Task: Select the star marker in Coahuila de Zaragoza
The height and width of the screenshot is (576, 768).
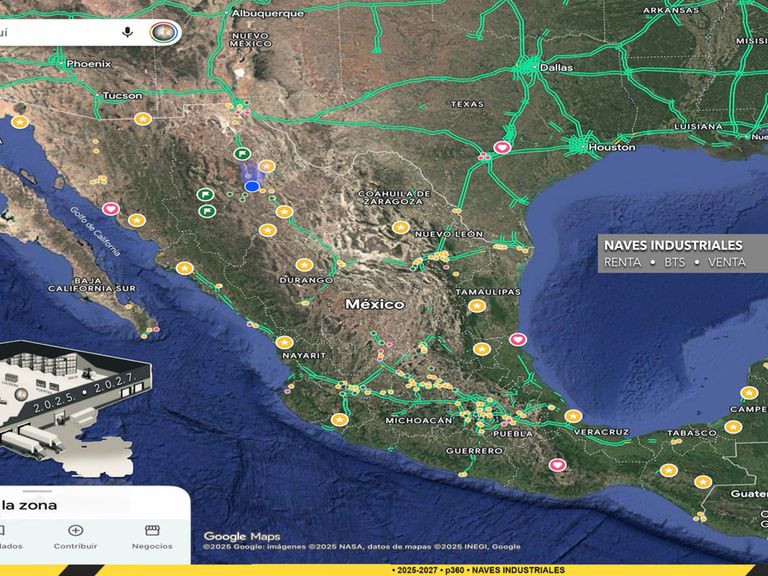Action: coord(401,227)
